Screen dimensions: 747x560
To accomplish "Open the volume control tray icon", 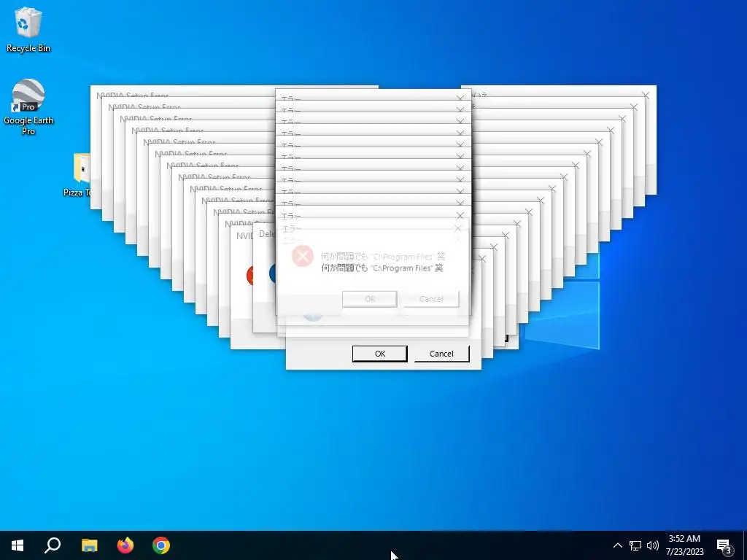I will point(653,545).
